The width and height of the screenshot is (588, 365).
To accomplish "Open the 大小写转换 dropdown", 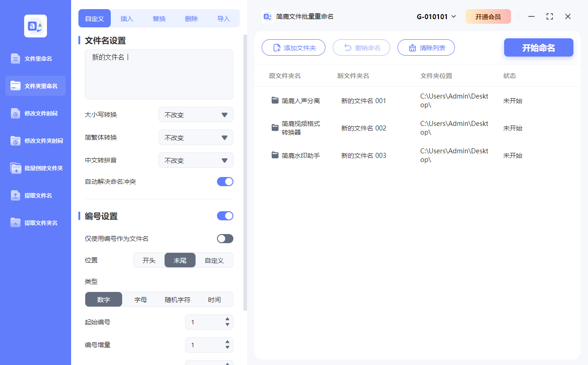I will click(x=196, y=115).
